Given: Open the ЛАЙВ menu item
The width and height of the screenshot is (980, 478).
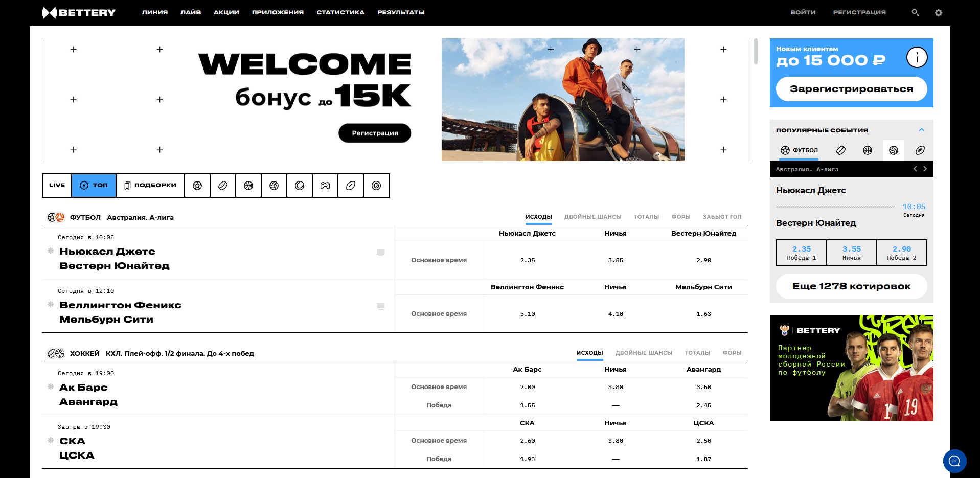Looking at the screenshot, I should point(191,12).
